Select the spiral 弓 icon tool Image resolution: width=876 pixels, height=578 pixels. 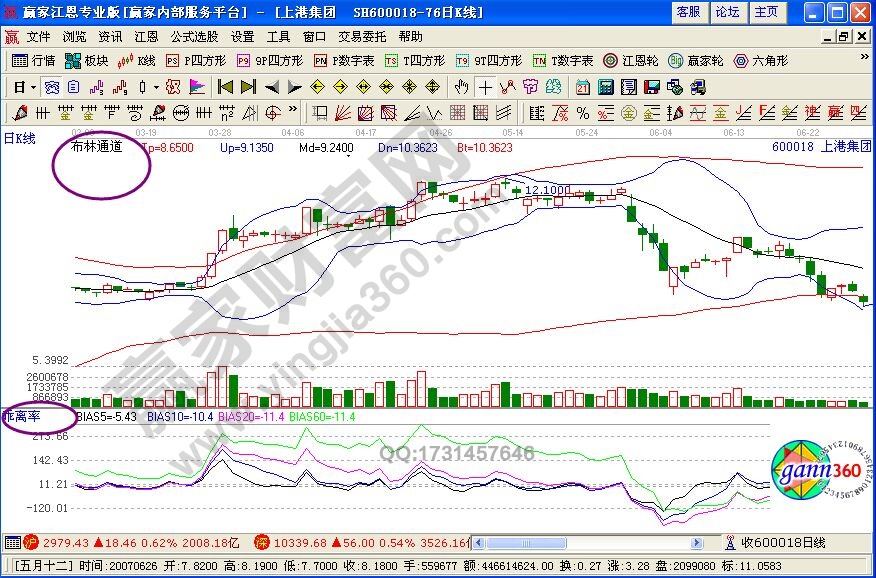tap(135, 113)
